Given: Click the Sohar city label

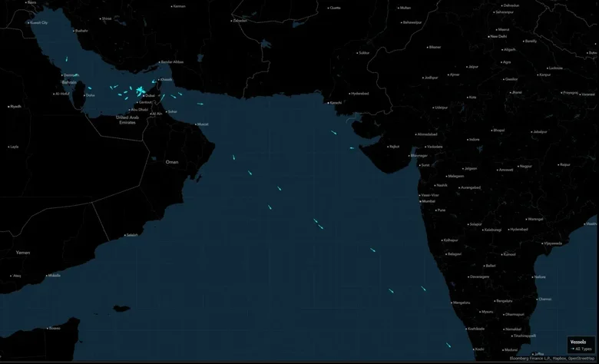Looking at the screenshot, I should pyautogui.click(x=171, y=111).
